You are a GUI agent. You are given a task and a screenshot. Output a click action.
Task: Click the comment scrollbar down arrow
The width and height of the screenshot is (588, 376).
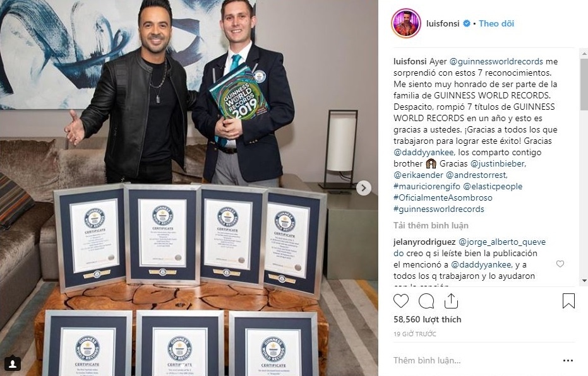tap(584, 281)
